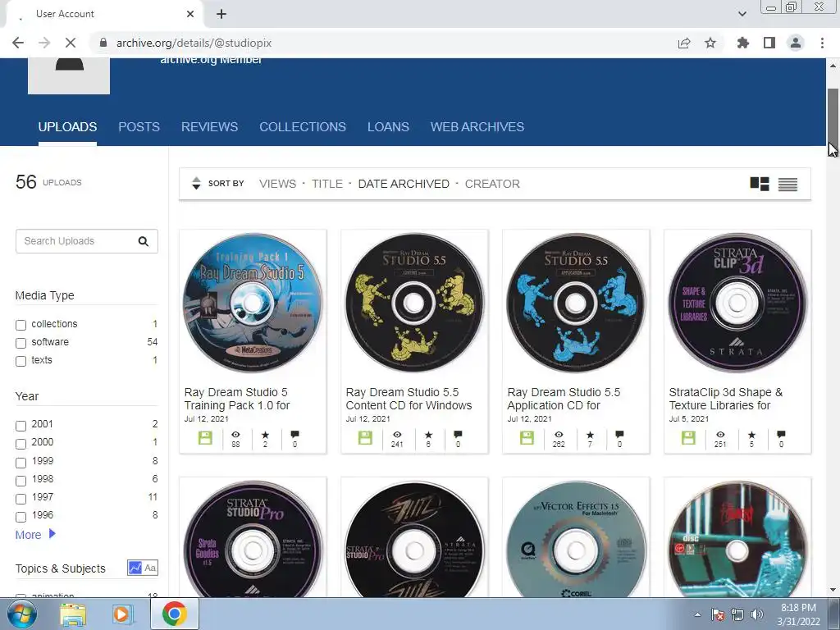Expand More years list
The width and height of the screenshot is (840, 630).
tap(35, 535)
